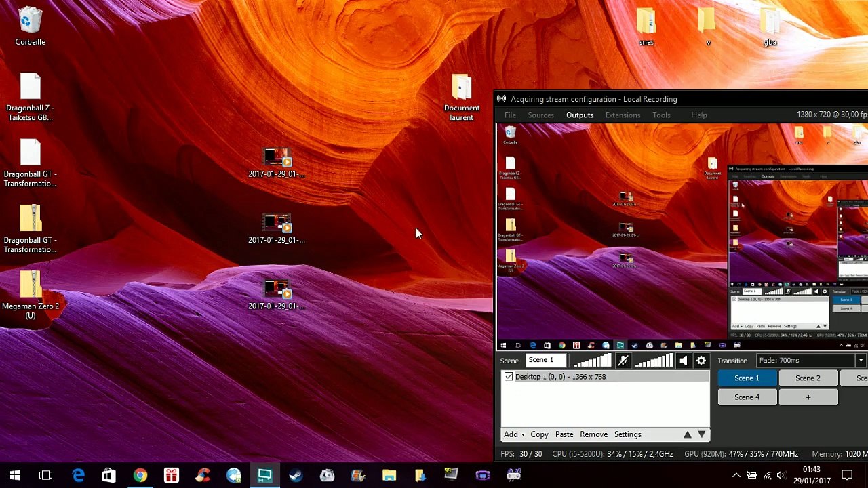Select the gba folder on desktop
Viewport: 868px width, 488px height.
coord(770,27)
